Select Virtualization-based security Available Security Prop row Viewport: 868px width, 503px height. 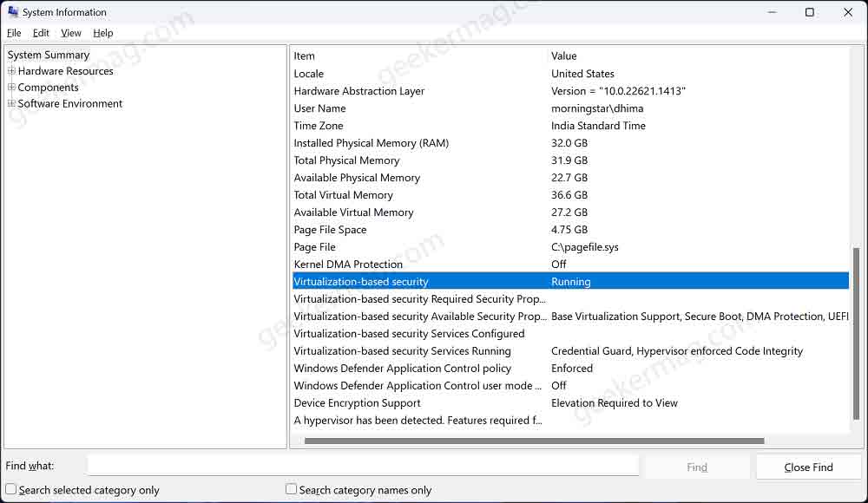point(571,317)
